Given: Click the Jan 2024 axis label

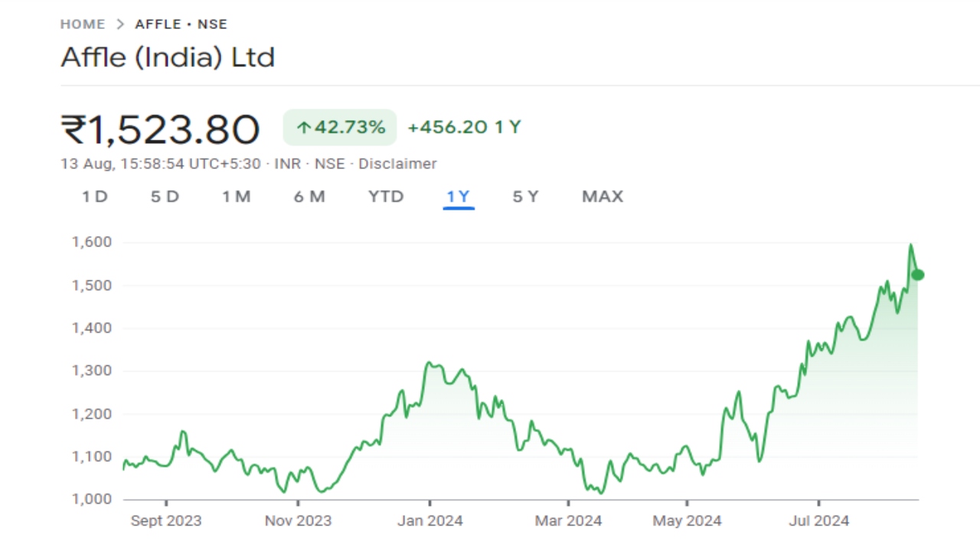Looking at the screenshot, I should coord(430,520).
